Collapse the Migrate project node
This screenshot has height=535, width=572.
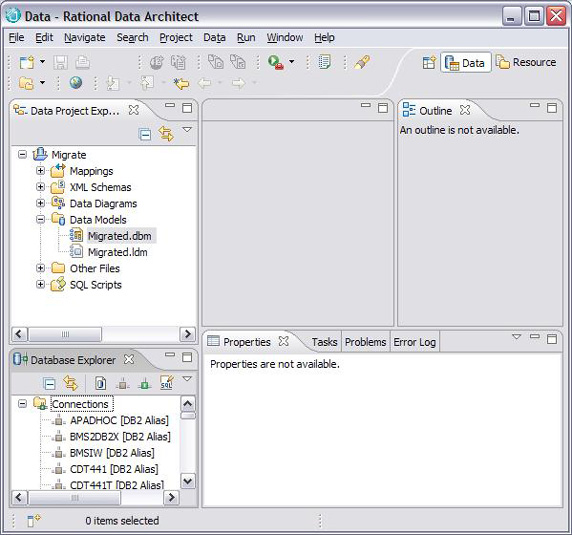click(x=22, y=155)
